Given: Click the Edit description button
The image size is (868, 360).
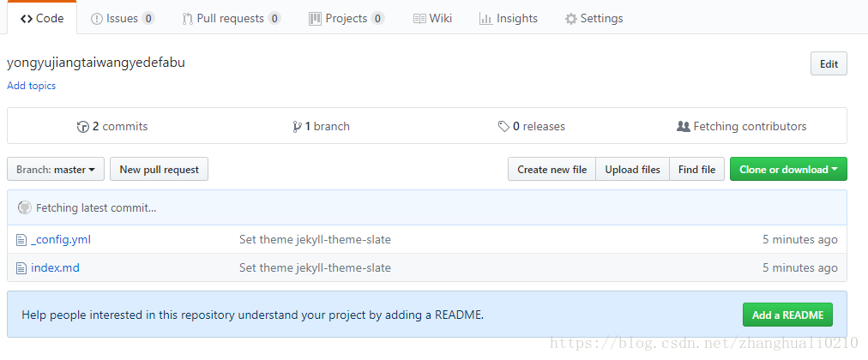Looking at the screenshot, I should tap(829, 63).
